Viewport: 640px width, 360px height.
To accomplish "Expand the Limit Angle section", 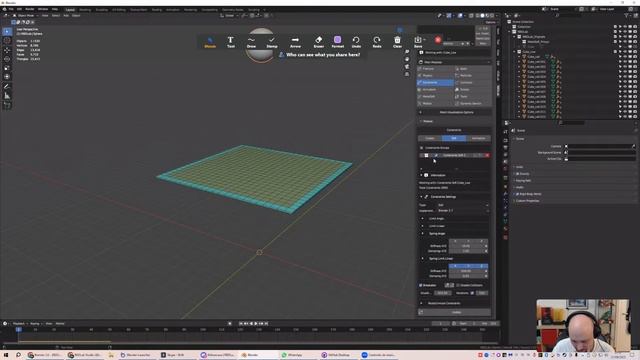I will [x=423, y=218].
